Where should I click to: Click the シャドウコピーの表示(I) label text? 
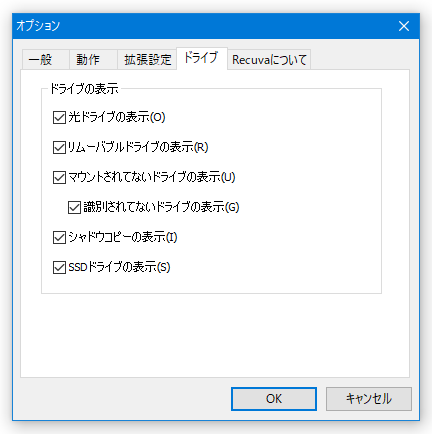tap(123, 237)
